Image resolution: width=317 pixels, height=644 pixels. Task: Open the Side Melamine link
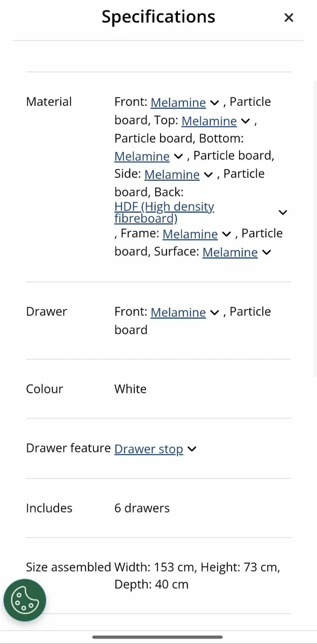pyautogui.click(x=172, y=174)
